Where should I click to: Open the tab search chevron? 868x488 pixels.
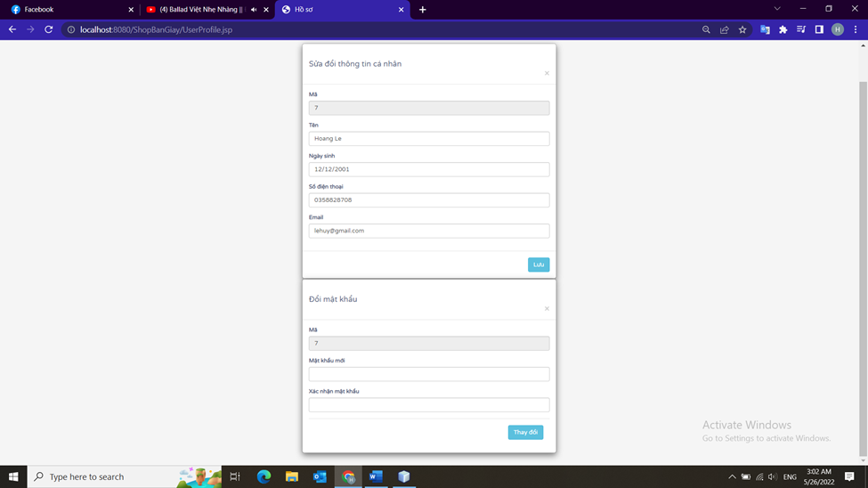tap(777, 9)
